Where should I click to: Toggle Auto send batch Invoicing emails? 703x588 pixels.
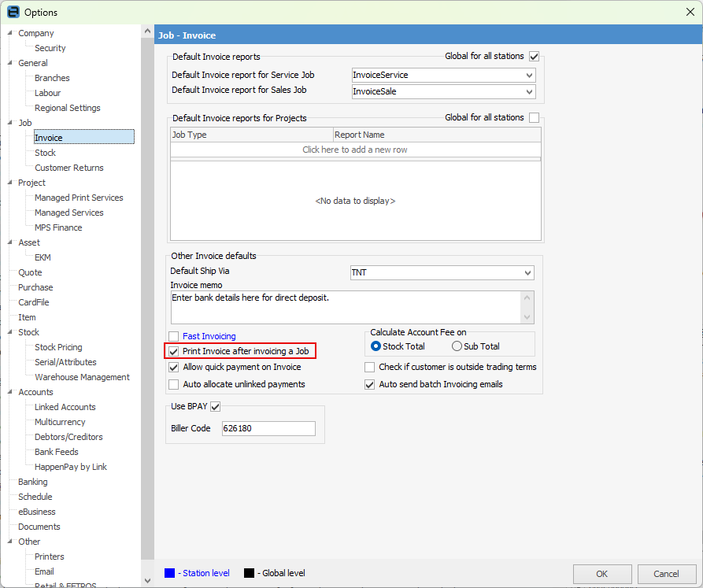coord(369,385)
